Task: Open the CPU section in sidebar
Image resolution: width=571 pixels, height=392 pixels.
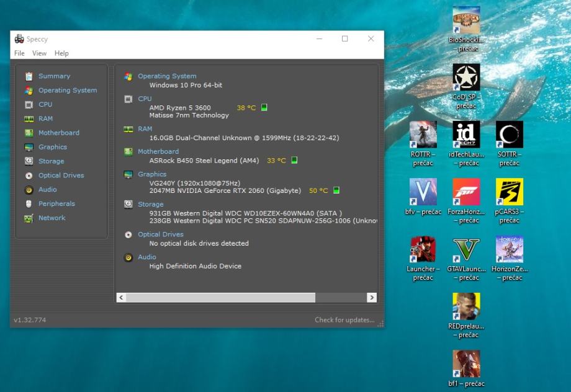Action: click(x=45, y=104)
